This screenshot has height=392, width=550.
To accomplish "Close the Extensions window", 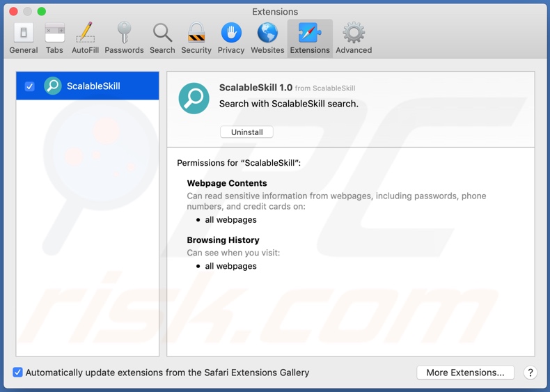I will [x=13, y=12].
